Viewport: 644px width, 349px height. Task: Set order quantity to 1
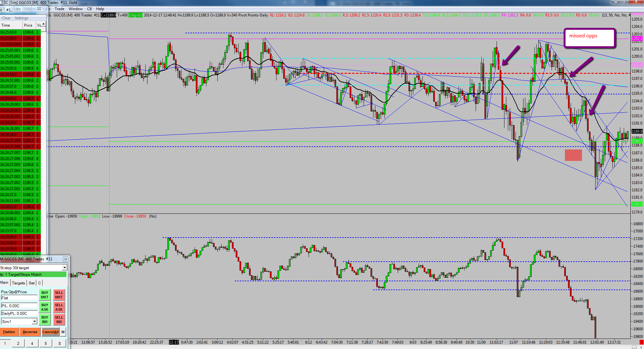pos(5,343)
